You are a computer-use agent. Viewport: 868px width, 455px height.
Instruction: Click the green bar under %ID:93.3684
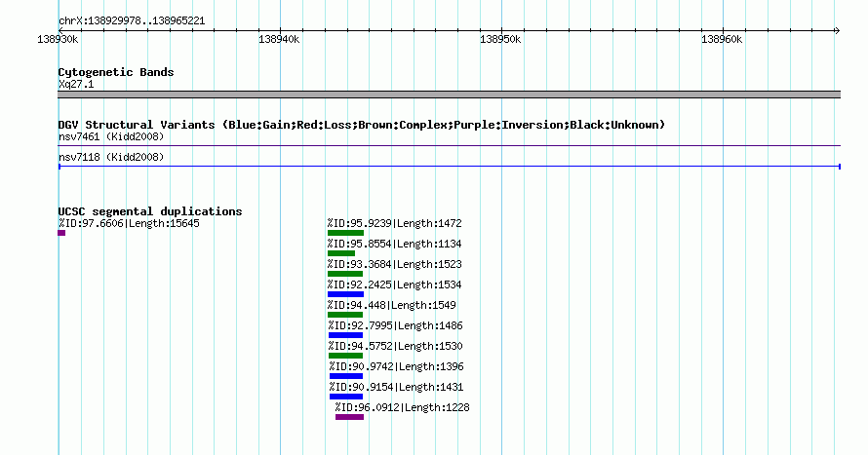pos(345,274)
